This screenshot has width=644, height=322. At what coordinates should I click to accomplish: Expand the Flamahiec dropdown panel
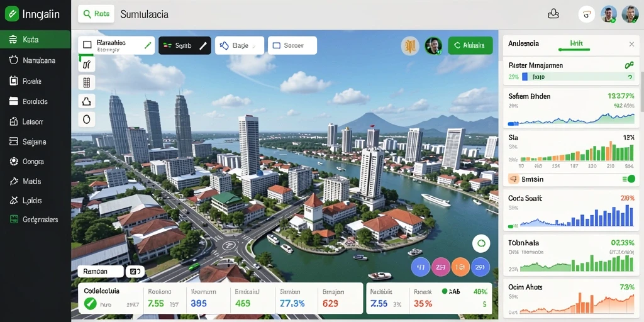pos(116,45)
